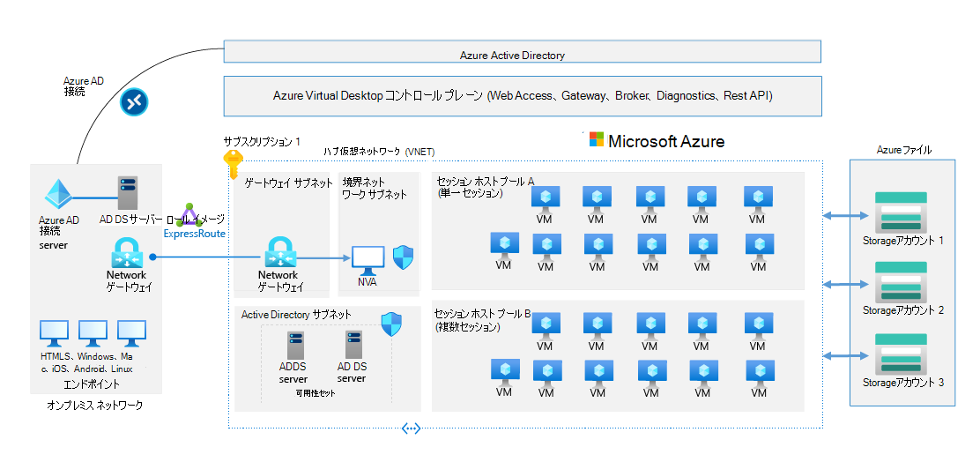Click the "ADDS server" label
This screenshot has width=980, height=462.
(x=293, y=373)
